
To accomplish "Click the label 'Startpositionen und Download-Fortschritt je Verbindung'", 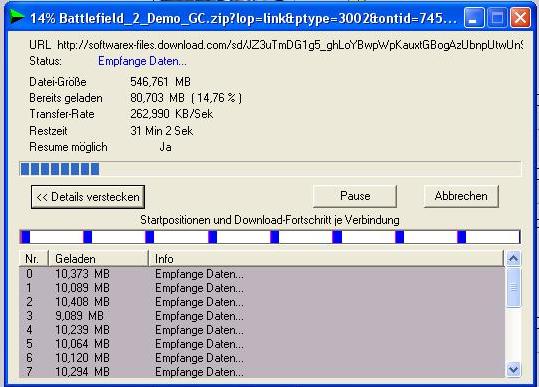I will click(270, 220).
